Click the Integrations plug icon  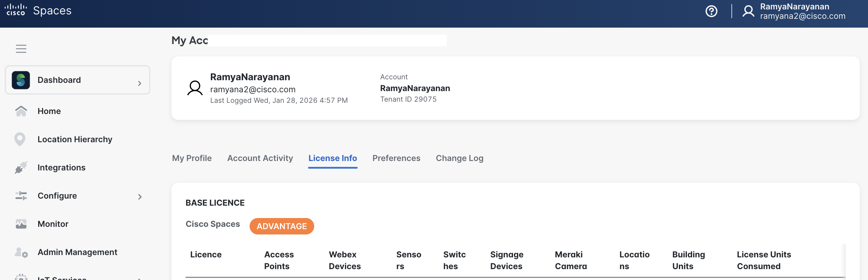click(21, 168)
